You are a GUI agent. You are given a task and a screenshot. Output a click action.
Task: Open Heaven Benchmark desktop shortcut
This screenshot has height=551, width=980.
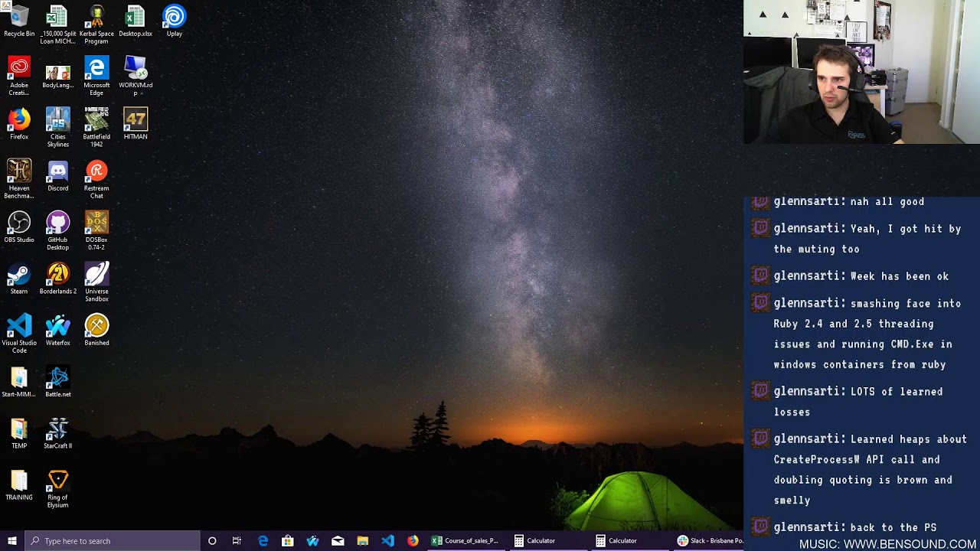[19, 179]
